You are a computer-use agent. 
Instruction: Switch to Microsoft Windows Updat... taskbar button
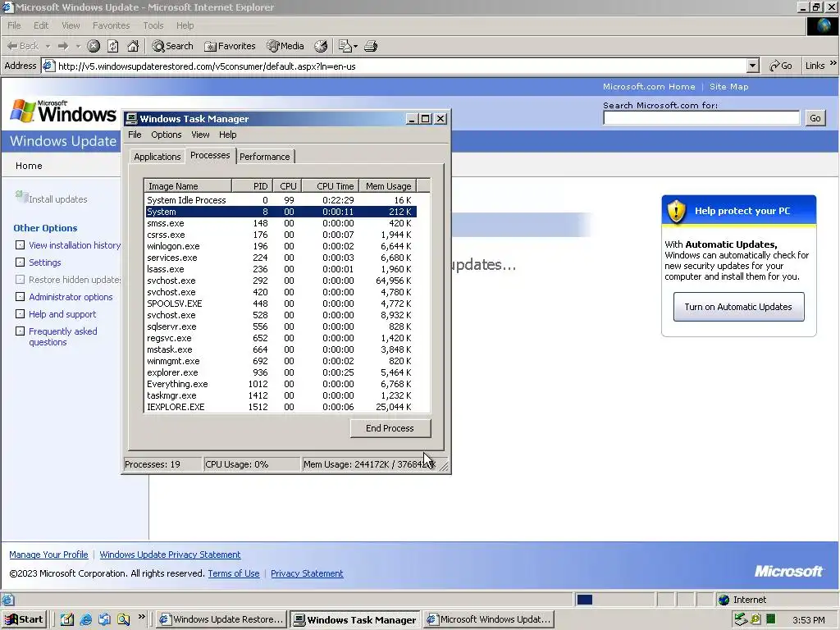489,619
